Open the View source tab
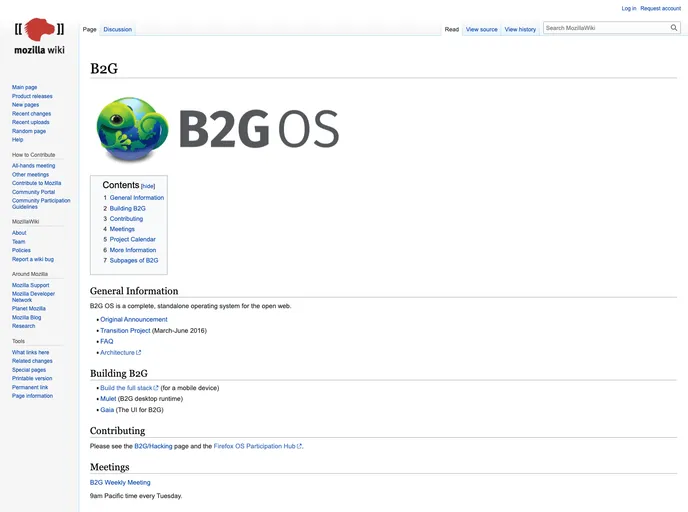The height and width of the screenshot is (512, 688). pyautogui.click(x=481, y=29)
